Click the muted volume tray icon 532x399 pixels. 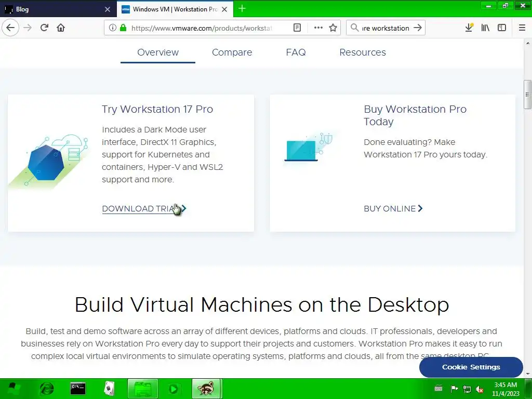[480, 389]
